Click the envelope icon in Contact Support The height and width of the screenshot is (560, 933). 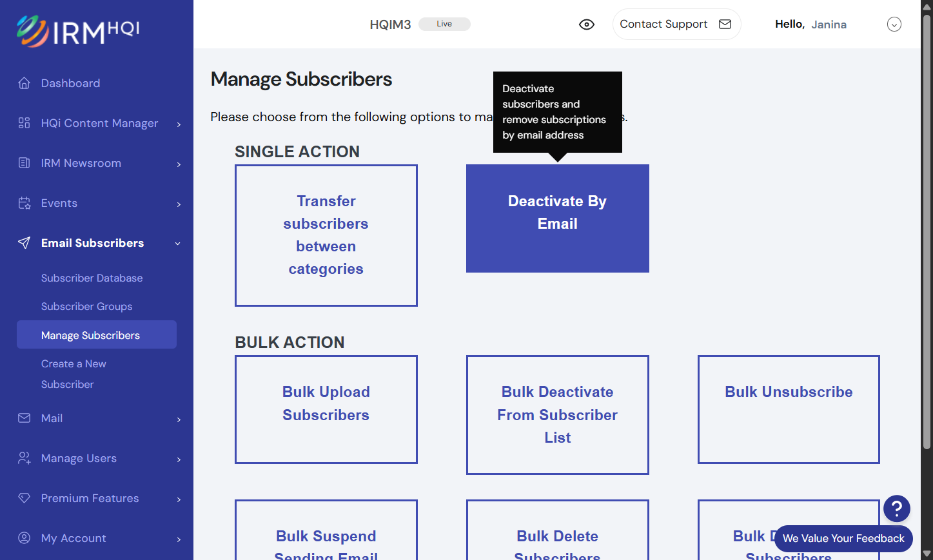coord(725,24)
